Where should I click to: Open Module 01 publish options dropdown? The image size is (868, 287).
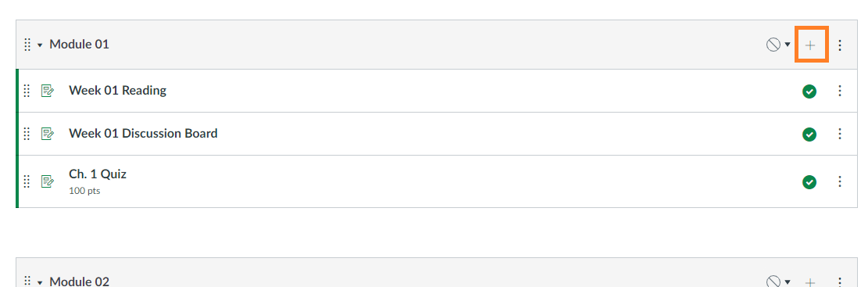pos(778,45)
